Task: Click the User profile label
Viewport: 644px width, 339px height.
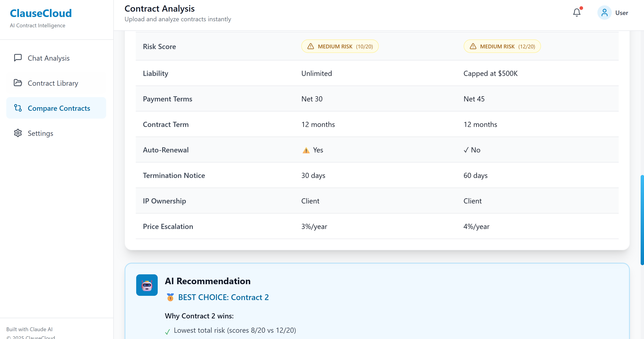Action: [x=622, y=13]
